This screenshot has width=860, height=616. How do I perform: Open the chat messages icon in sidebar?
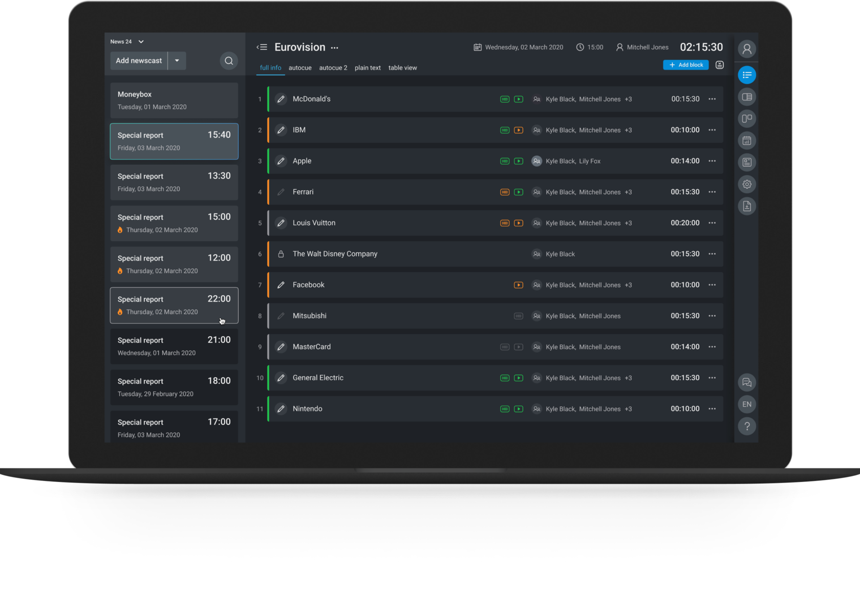747,382
